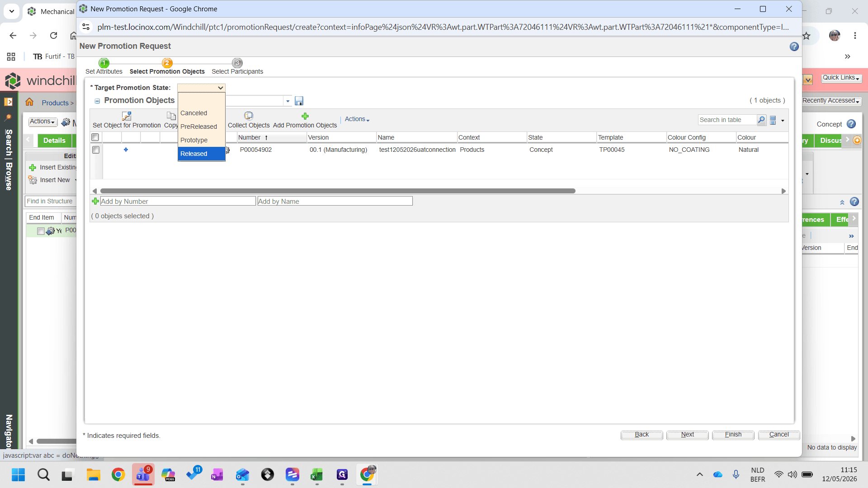Click the Back button
868x488 pixels.
(x=642, y=435)
